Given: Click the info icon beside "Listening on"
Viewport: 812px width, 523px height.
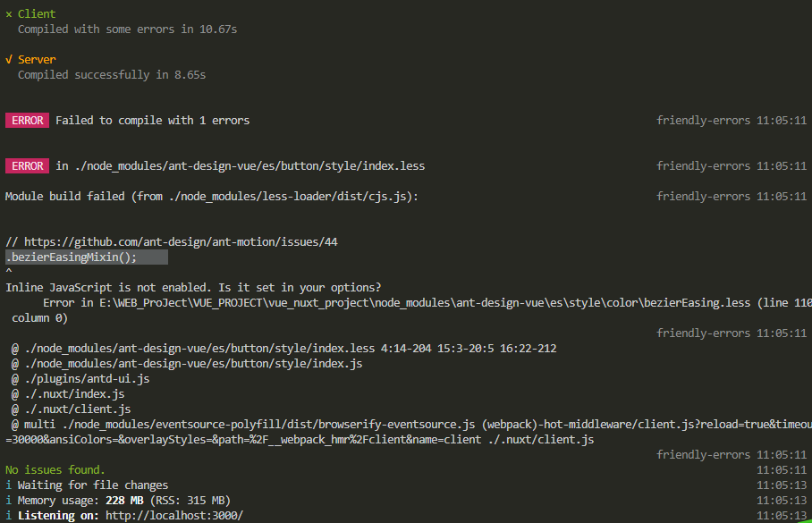Looking at the screenshot, I should tap(9, 516).
